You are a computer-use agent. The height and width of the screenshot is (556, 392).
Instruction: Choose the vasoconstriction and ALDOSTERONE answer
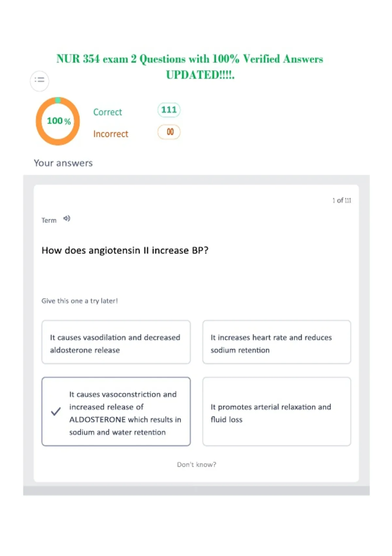point(116,411)
